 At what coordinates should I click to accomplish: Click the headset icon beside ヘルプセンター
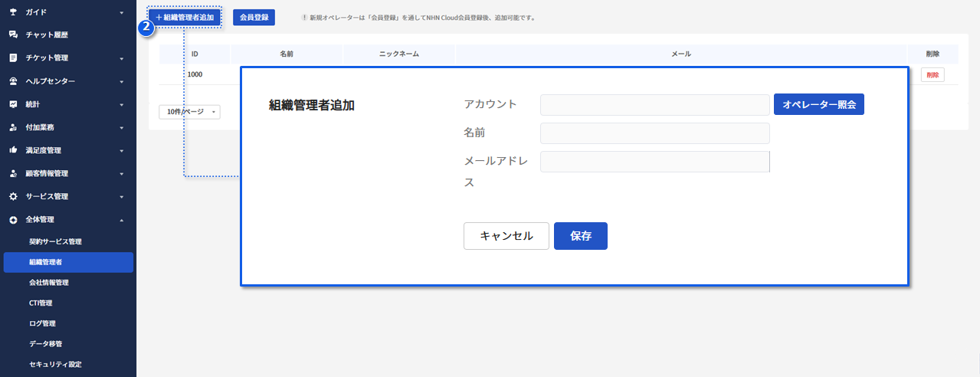coord(13,81)
